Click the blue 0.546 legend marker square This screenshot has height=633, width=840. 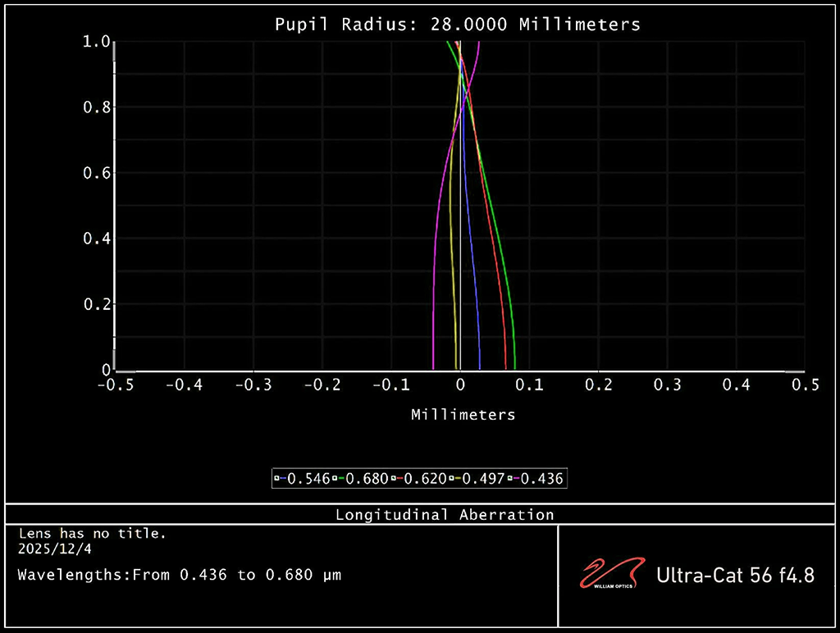[x=277, y=478]
